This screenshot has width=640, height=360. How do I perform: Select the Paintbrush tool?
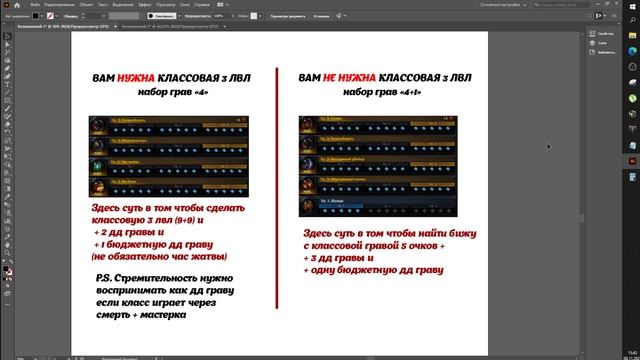tap(7, 109)
